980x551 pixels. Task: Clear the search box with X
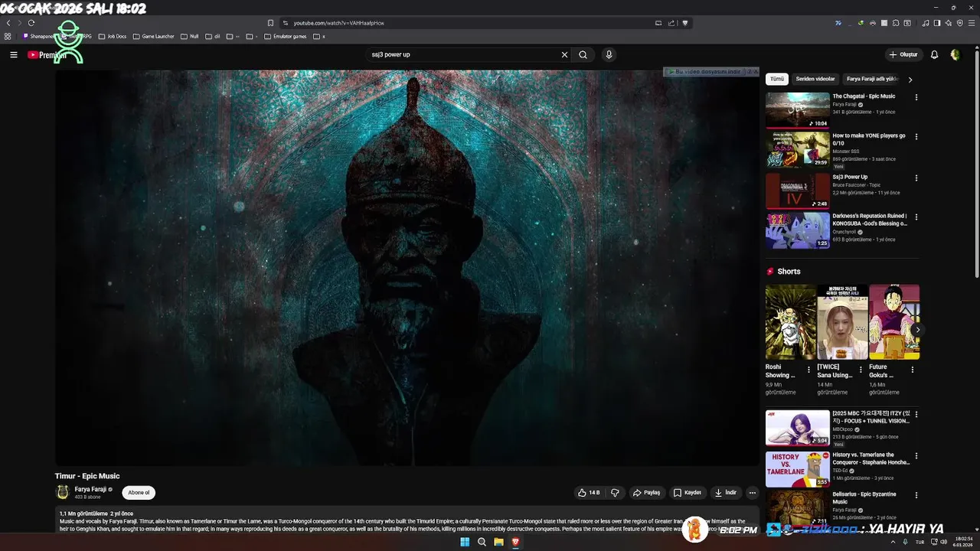click(x=564, y=54)
